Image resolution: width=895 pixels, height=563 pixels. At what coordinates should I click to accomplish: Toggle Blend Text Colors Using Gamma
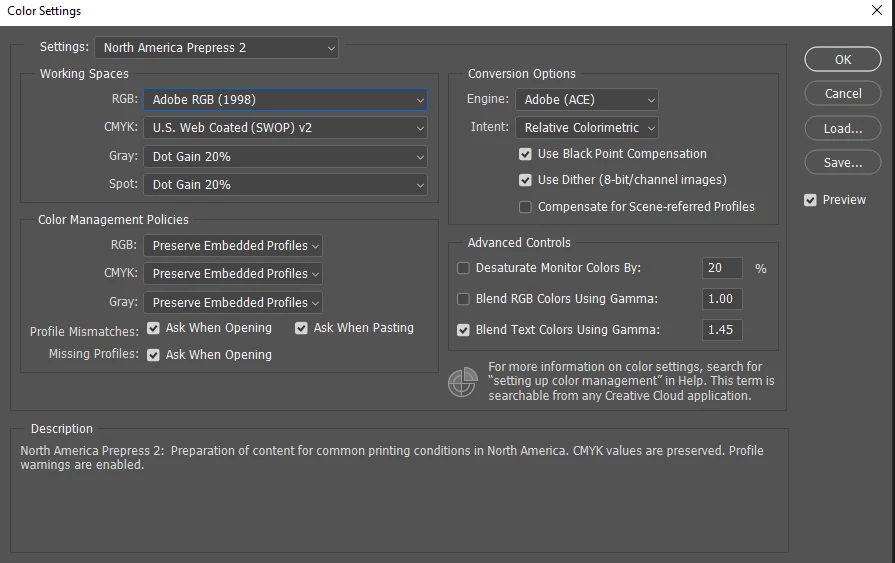coord(463,330)
